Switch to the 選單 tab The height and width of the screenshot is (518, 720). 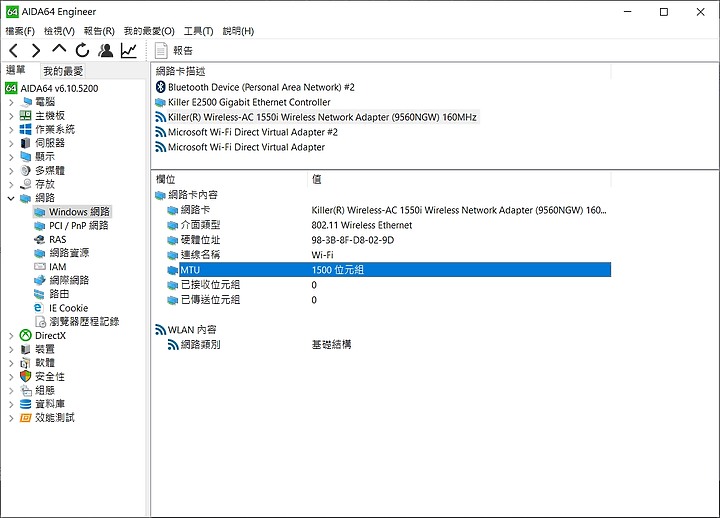coord(16,70)
